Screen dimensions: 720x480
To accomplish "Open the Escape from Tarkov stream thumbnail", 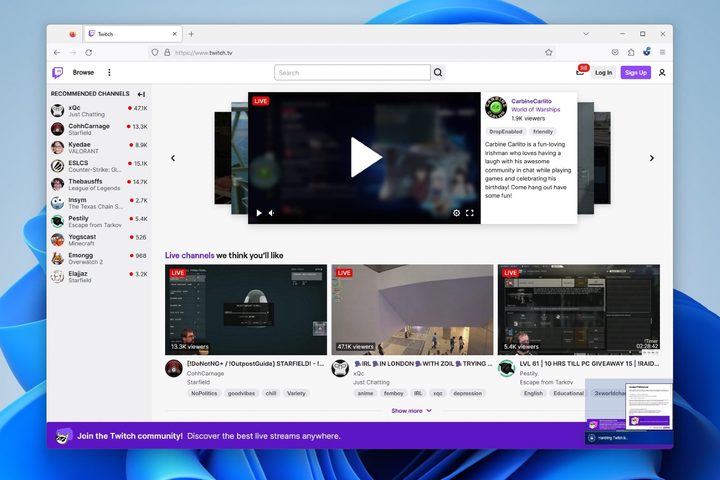I will pos(579,310).
